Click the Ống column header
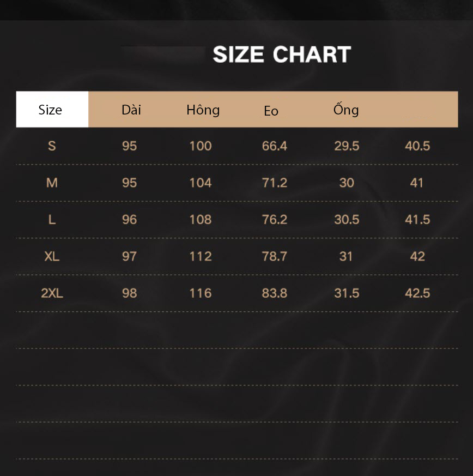Image resolution: width=473 pixels, height=476 pixels. click(x=346, y=109)
